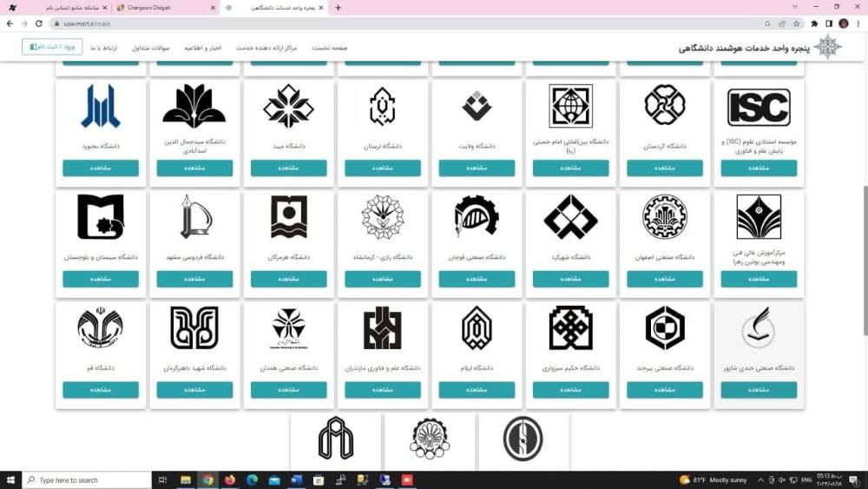Image resolution: width=868 pixels, height=489 pixels.
Task: Click the Shahrekord University (شهرکرد) logo
Action: pos(571,216)
